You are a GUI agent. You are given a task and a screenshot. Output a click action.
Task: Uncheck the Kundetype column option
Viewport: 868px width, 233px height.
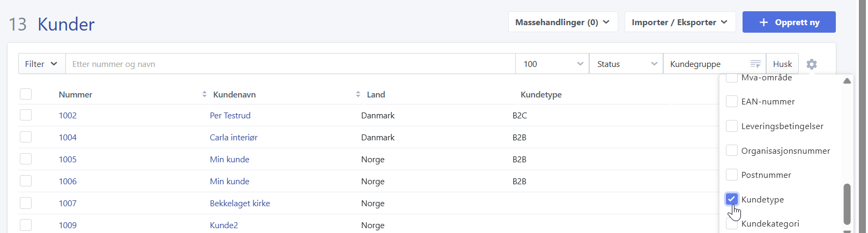(x=731, y=199)
